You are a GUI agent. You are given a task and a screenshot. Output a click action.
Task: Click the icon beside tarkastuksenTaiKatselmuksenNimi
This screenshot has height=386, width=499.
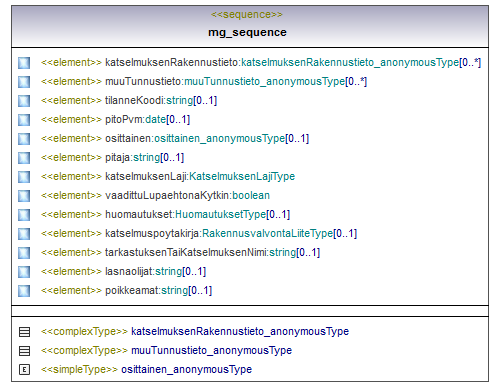coord(24,253)
